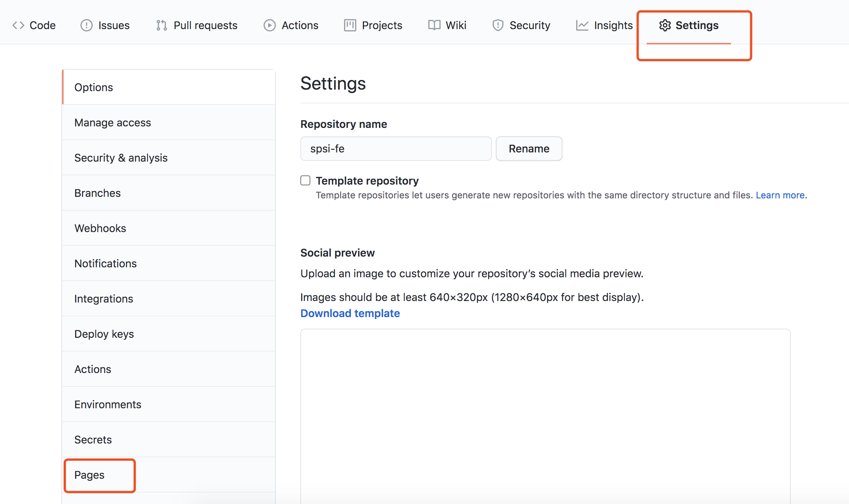Open the Secrets sidebar item

pos(169,440)
